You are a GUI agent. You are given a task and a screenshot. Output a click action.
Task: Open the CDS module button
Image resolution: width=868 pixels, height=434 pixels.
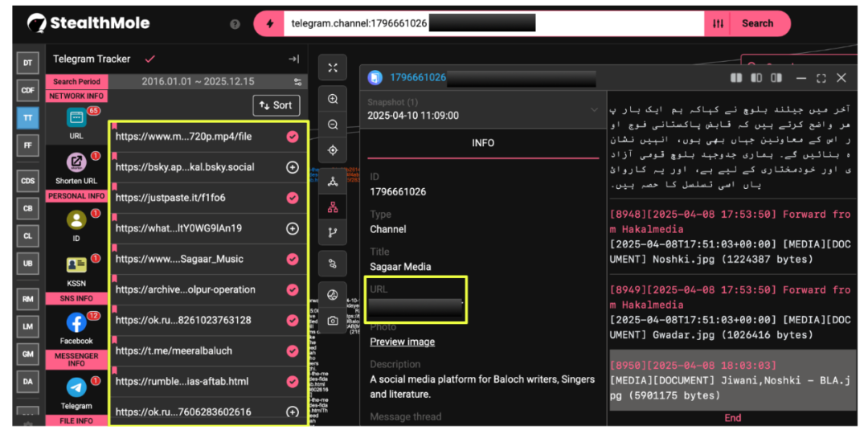coord(27,181)
